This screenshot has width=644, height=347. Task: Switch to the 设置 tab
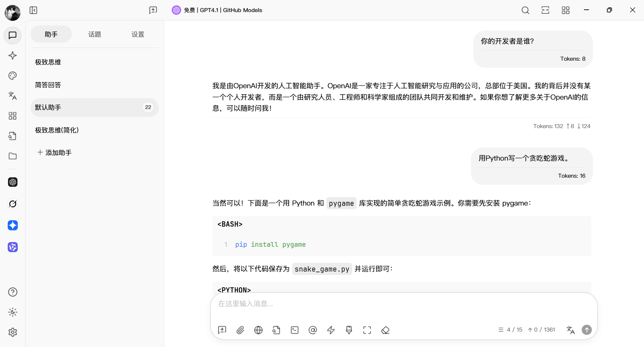(x=138, y=34)
